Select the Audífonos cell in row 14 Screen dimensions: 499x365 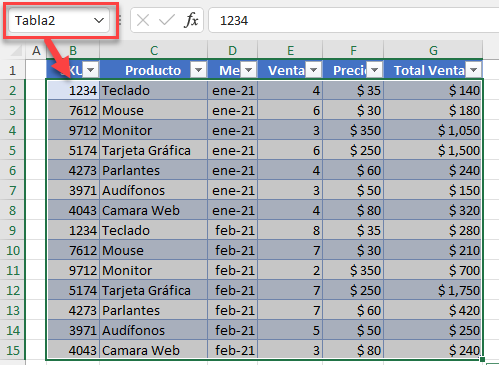154,330
